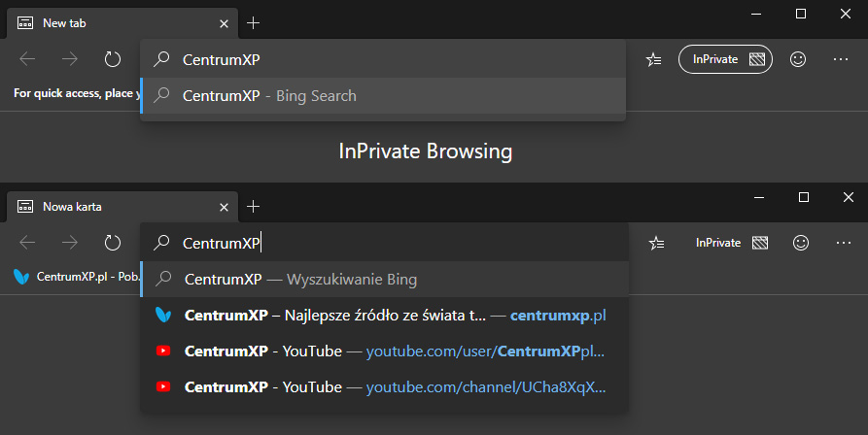
Task: Click YouTube icon of channel/UCha8XqX suggestion
Action: [162, 386]
